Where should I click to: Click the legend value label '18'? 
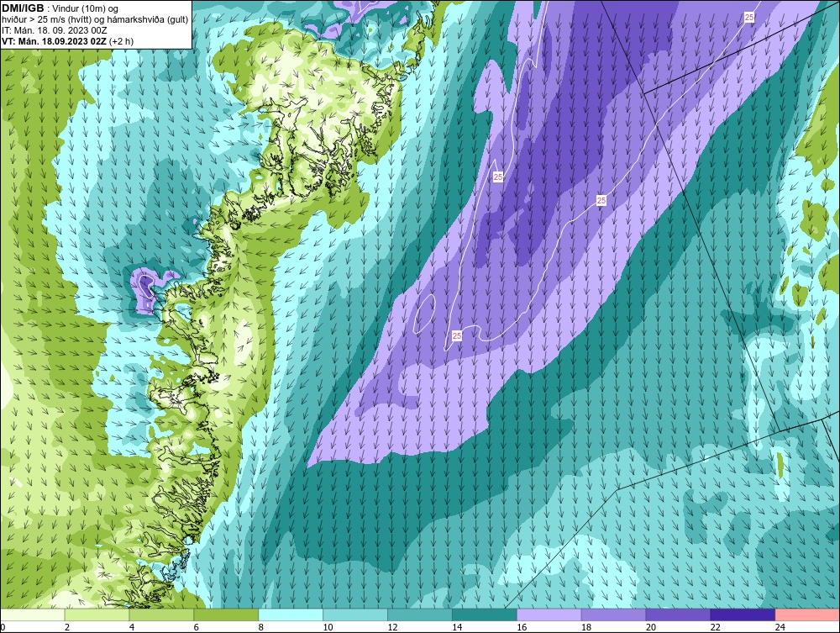tap(586, 627)
